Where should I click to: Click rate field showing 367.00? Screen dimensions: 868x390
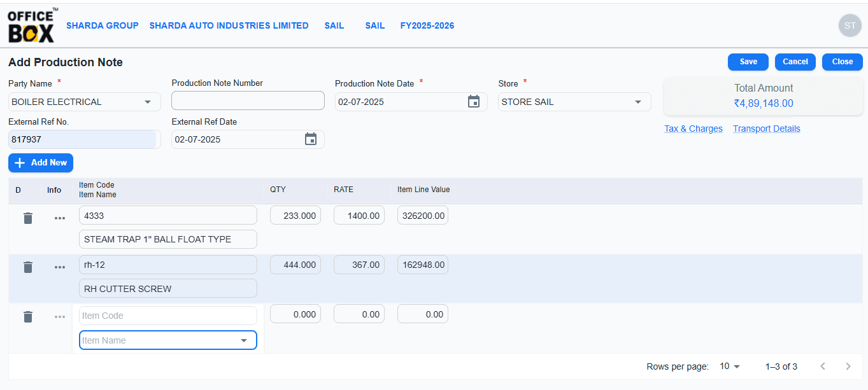pyautogui.click(x=359, y=265)
